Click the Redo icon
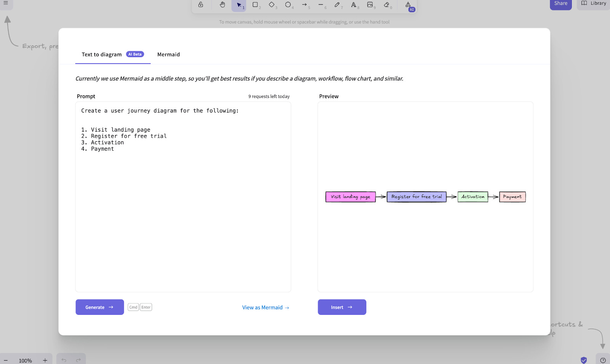This screenshot has width=610, height=364. pyautogui.click(x=78, y=360)
